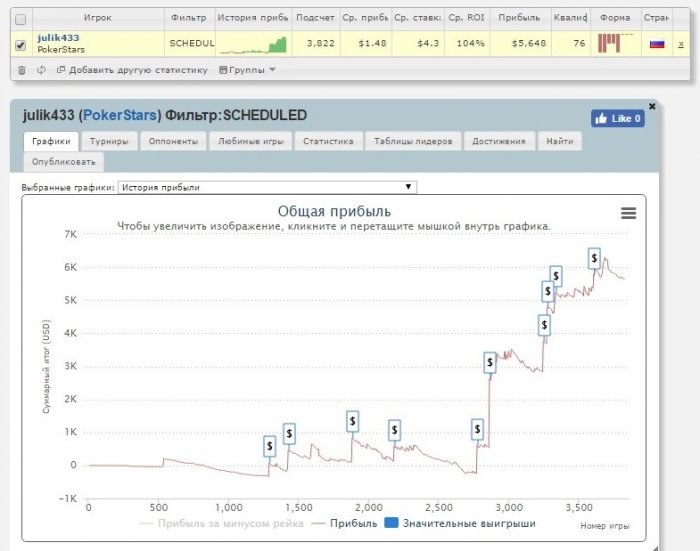The image size is (700, 551).
Task: Open the chart hamburger menu icon
Action: tap(629, 213)
